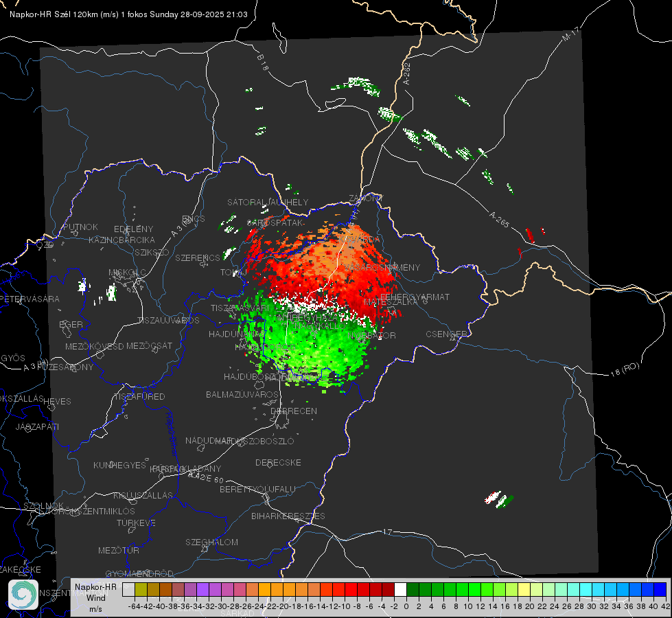Click the EDELÉNY label
This screenshot has width=672, height=618.
133,229
